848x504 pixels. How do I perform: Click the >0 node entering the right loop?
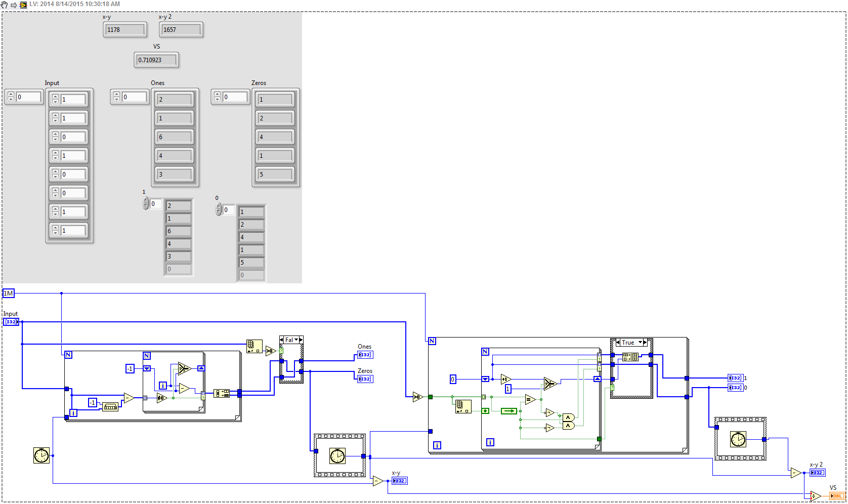[x=418, y=397]
